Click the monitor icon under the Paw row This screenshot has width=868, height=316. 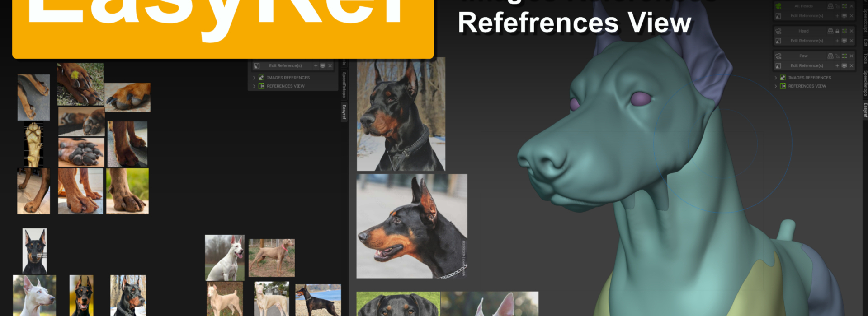[844, 65]
